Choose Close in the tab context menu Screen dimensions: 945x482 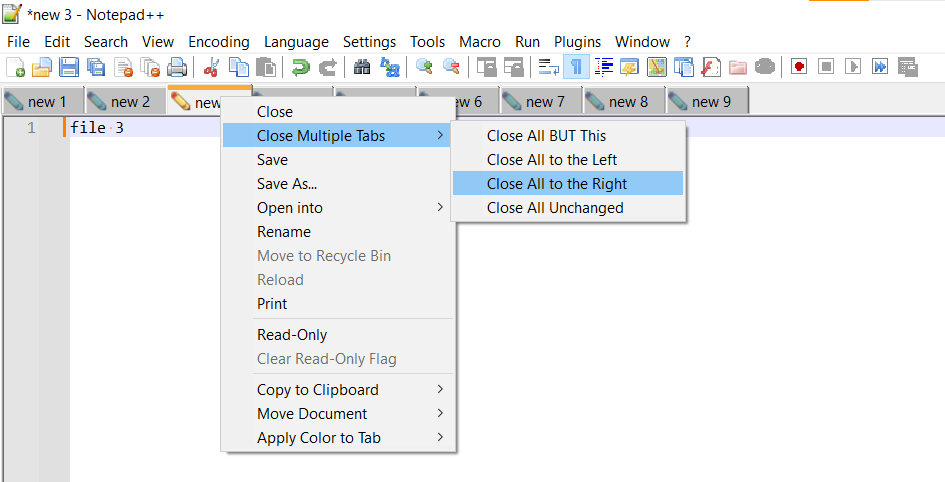pyautogui.click(x=338, y=112)
